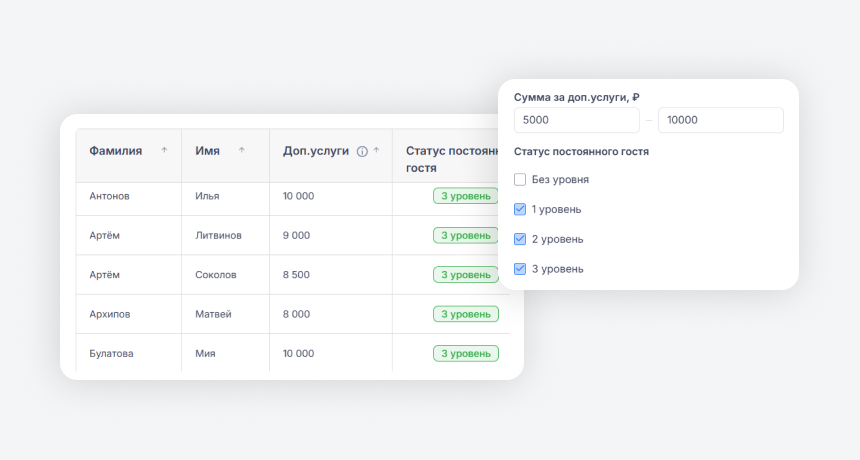
Task: Enable the Без уровня checkbox
Action: click(x=520, y=180)
